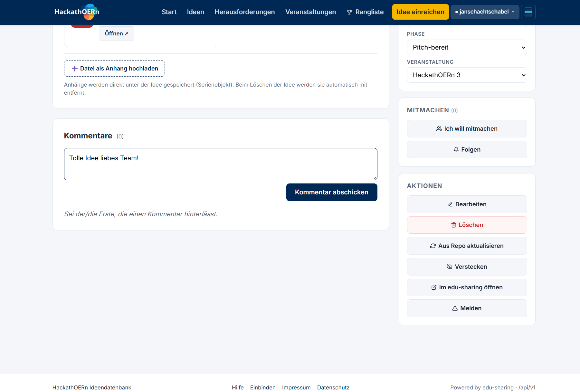Screen dimensions: 580x392
Task: Submit with 'Kommentar abschicken'
Action: (x=332, y=192)
